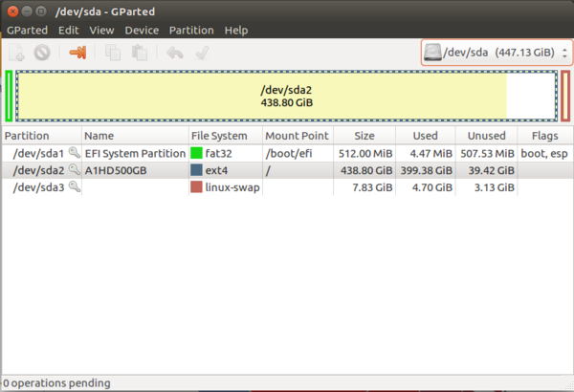The height and width of the screenshot is (392, 574).
Task: Click the '507.53 MiB' unused cell
Action: [x=487, y=153]
